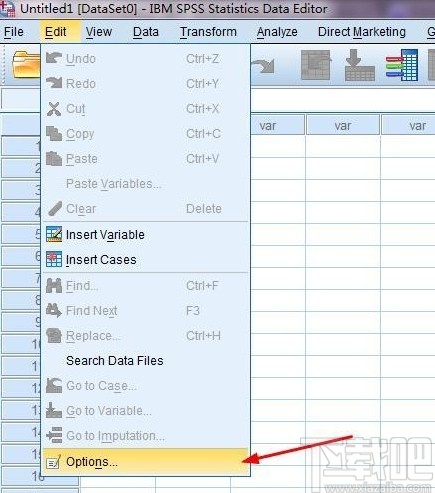Choose Insert Cases from Edit menu

pos(146,260)
